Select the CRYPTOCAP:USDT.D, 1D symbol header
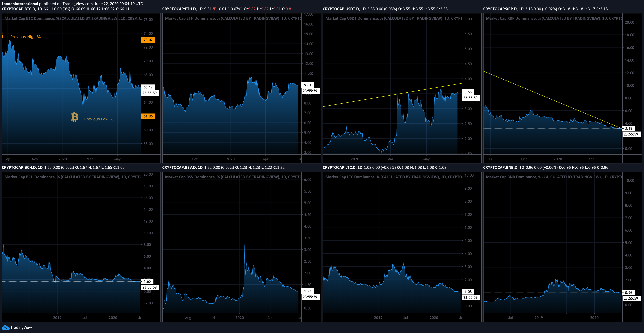Viewport: 644px width, 333px height. click(x=344, y=9)
